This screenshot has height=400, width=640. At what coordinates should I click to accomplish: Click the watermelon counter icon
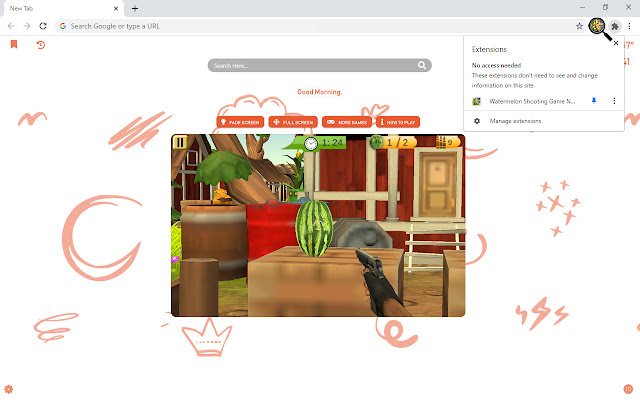(376, 142)
